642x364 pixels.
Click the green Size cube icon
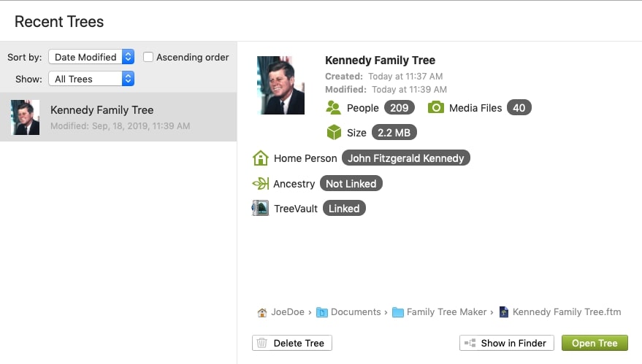[334, 133]
